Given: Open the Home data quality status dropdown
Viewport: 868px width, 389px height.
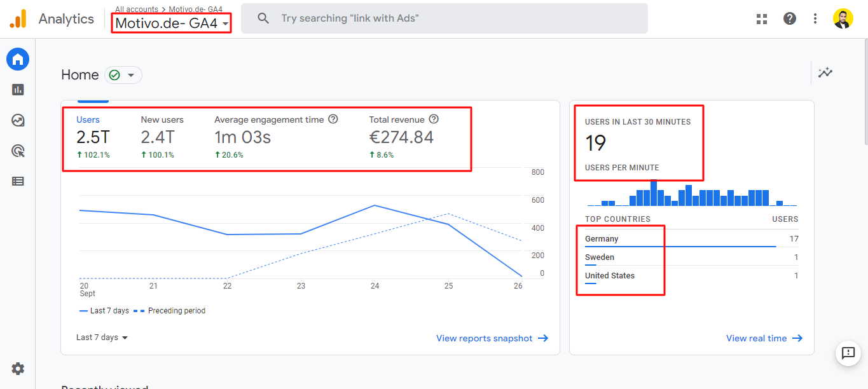Looking at the screenshot, I should (123, 75).
